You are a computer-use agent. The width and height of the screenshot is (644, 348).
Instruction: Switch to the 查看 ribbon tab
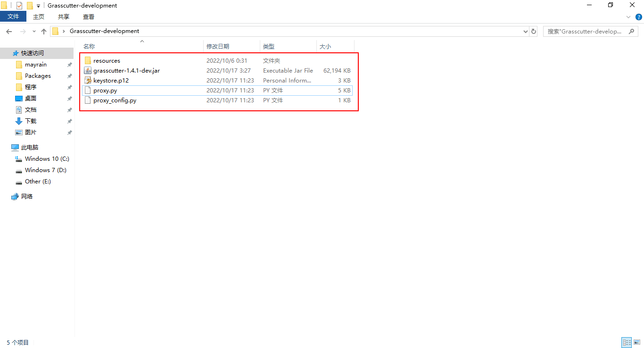88,17
